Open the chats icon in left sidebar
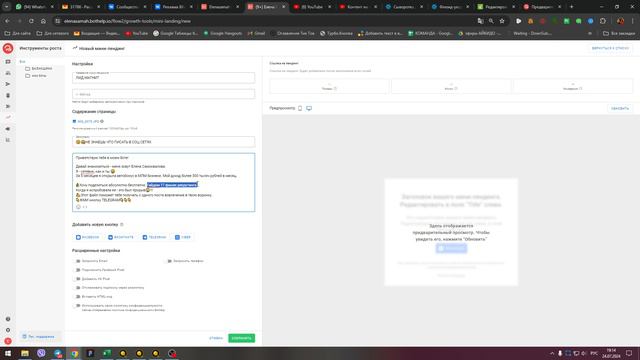Image resolution: width=640 pixels, height=360 pixels. 8,62
